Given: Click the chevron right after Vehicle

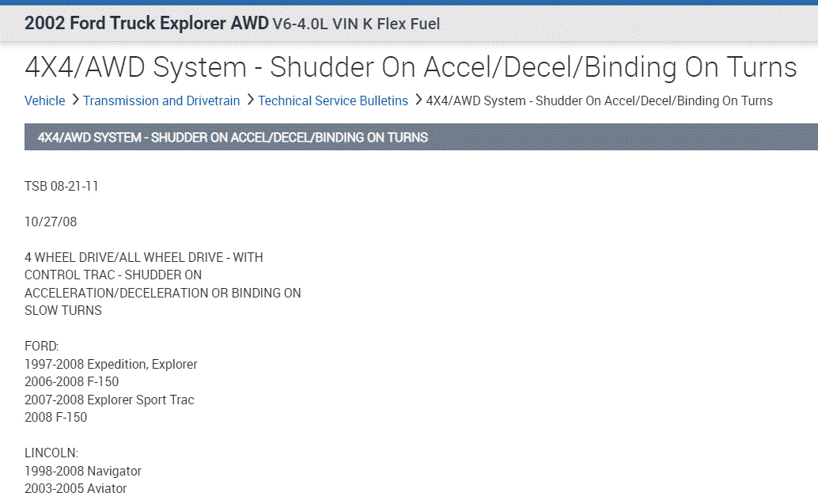Looking at the screenshot, I should click(75, 100).
